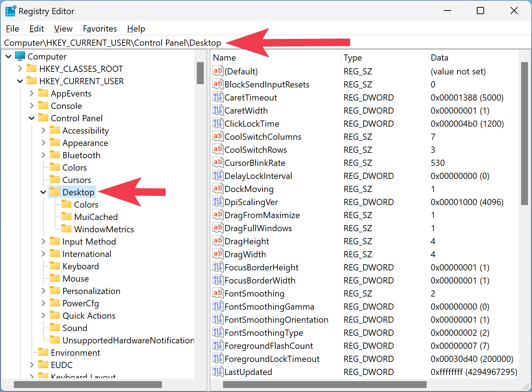Click the folder icon of the Desktop key
This screenshot has width=532, height=392.
coord(55,192)
